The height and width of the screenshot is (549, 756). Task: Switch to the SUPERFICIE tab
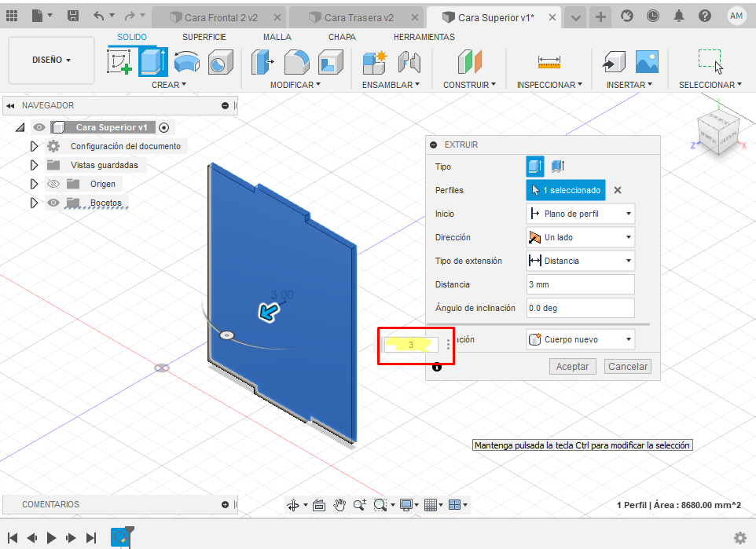[x=204, y=37]
